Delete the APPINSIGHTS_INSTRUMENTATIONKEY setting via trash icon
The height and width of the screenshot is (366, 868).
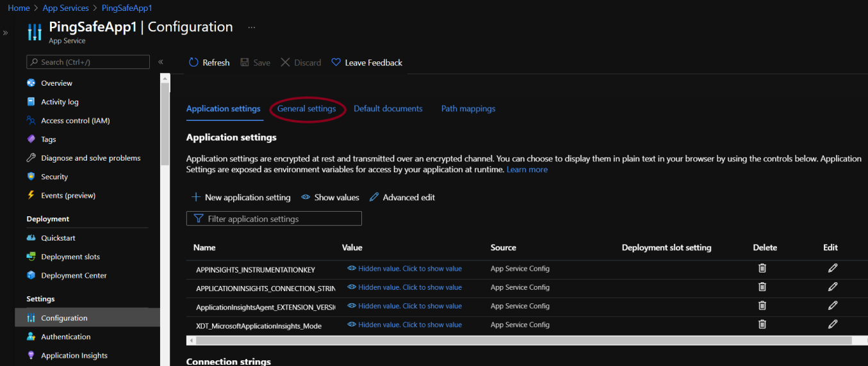762,269
